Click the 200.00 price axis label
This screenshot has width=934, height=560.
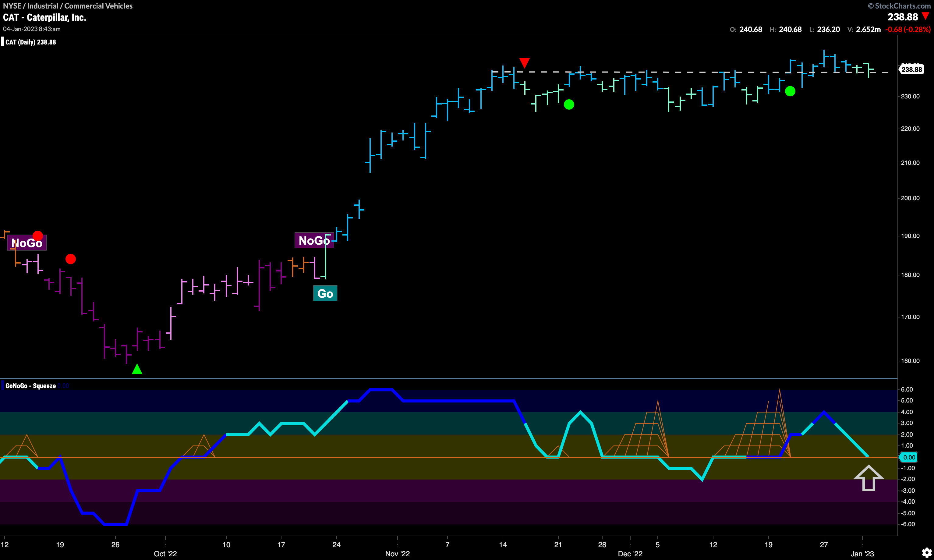(910, 198)
